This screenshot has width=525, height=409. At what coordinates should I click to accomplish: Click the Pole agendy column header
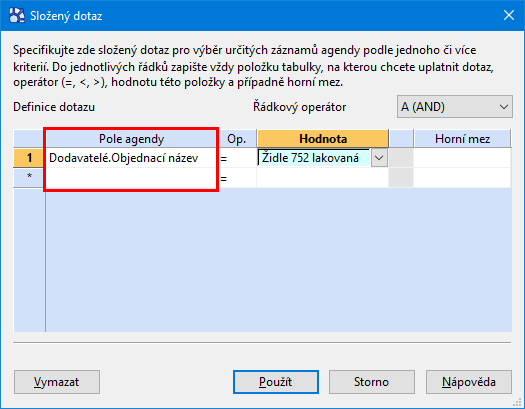(x=131, y=139)
